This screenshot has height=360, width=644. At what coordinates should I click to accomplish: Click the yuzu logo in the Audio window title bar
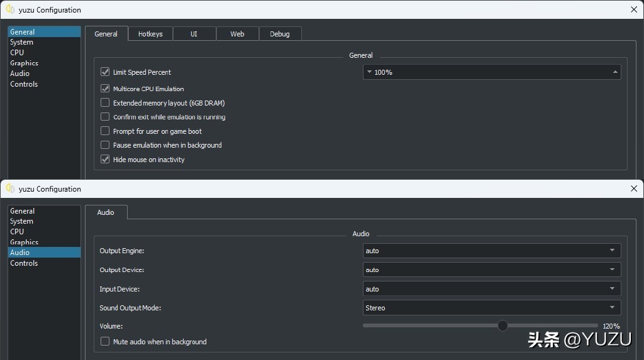(x=10, y=188)
